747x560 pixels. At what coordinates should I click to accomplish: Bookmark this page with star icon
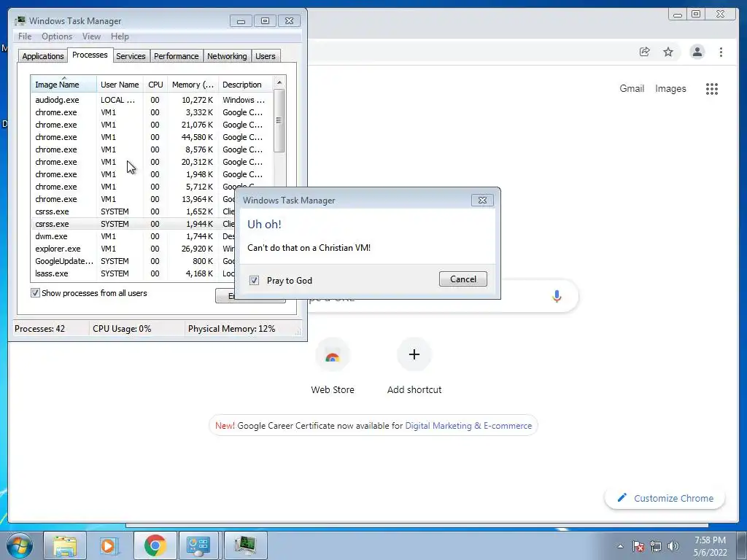click(668, 52)
